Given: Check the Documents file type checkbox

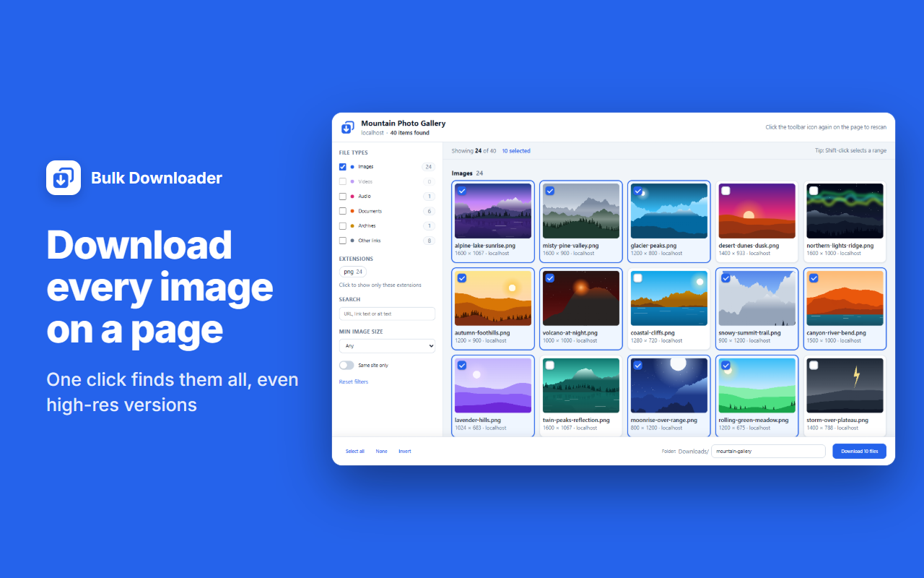Looking at the screenshot, I should (x=343, y=211).
